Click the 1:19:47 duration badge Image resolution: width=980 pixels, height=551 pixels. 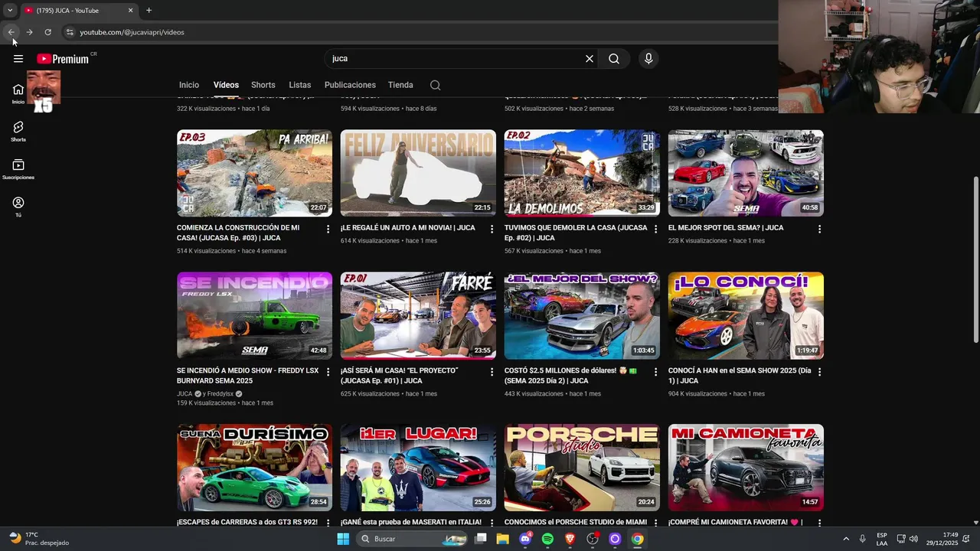[x=807, y=350]
